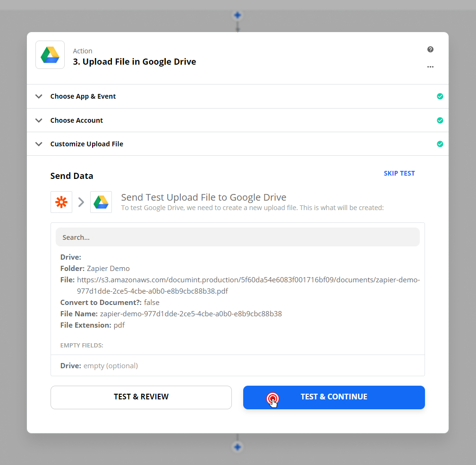Click the amazonaws PDF file URL

[x=248, y=285]
